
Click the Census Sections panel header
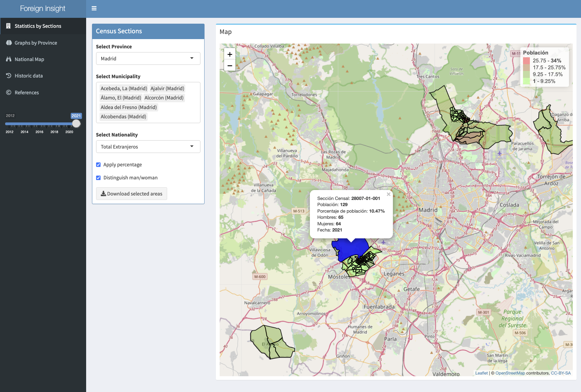click(x=148, y=31)
